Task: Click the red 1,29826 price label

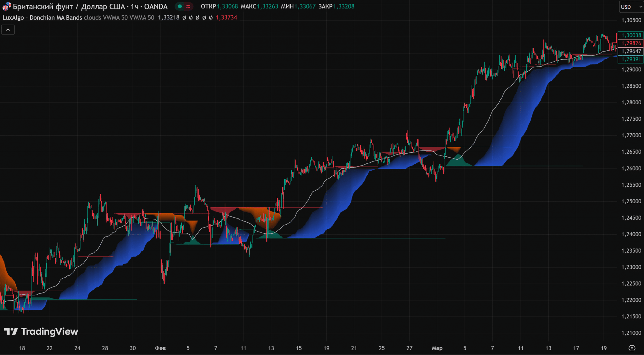Action: pyautogui.click(x=631, y=43)
